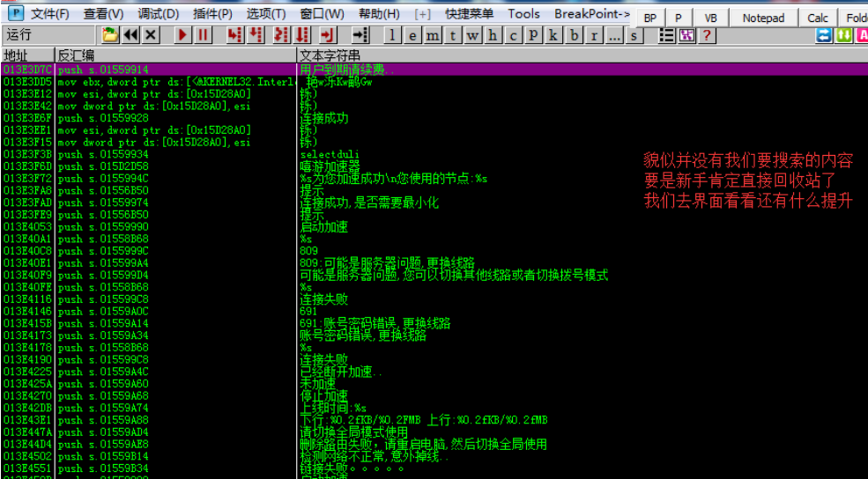Image resolution: width=868 pixels, height=479 pixels.
Task: Click the pink 'A' icon
Action: click(x=862, y=35)
